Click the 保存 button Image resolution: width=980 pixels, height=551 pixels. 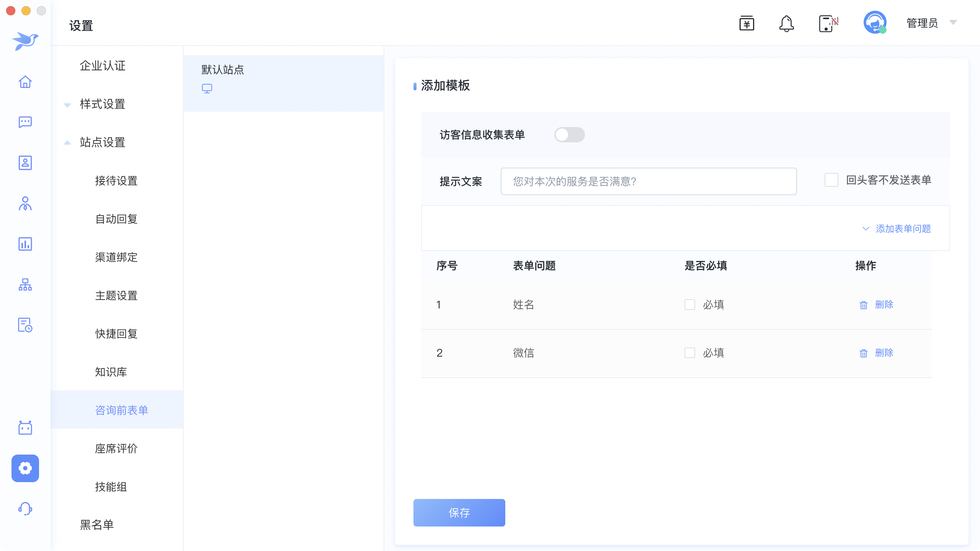(x=459, y=512)
